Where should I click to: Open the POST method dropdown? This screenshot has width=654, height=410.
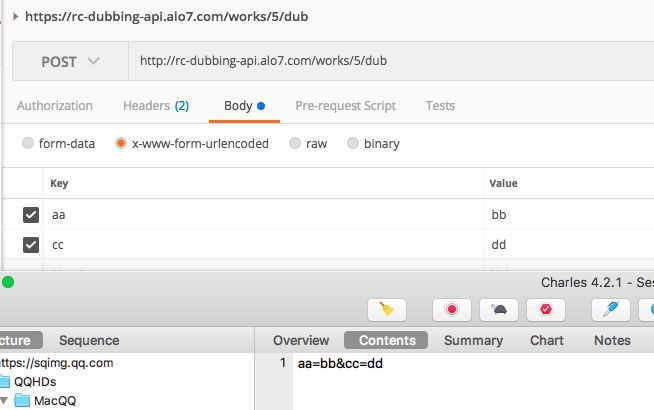pyautogui.click(x=70, y=61)
